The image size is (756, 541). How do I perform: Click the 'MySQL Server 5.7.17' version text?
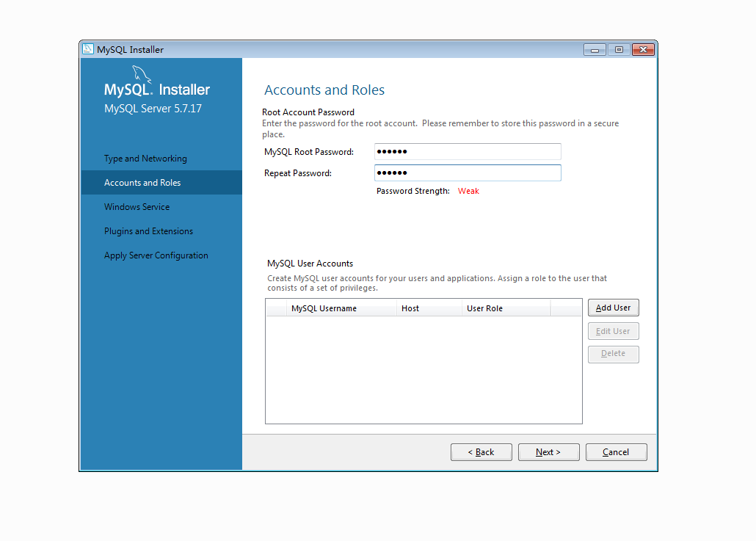[x=153, y=109]
